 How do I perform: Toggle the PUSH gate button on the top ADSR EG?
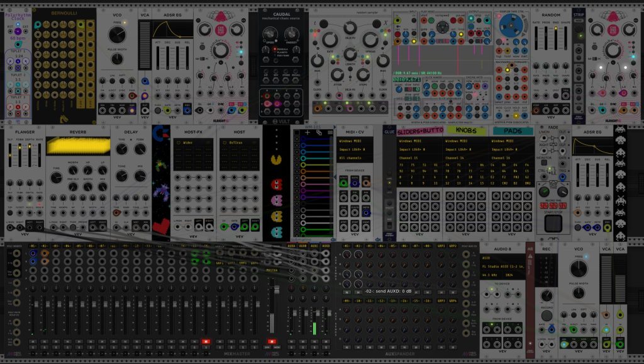point(158,110)
